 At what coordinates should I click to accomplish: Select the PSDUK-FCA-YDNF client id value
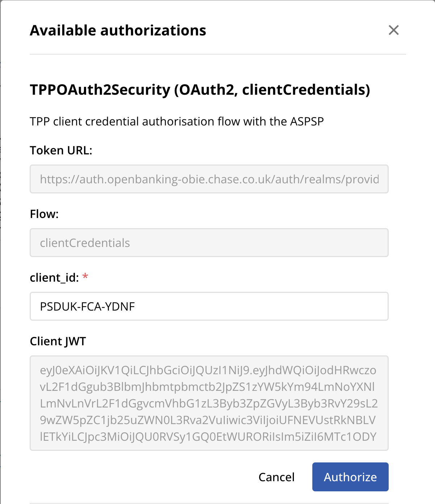(87, 306)
